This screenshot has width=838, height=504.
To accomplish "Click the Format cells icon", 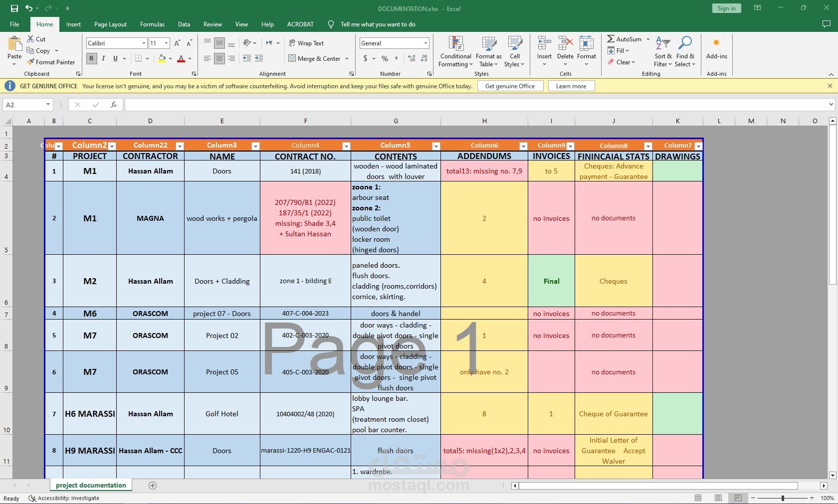I will tap(587, 43).
